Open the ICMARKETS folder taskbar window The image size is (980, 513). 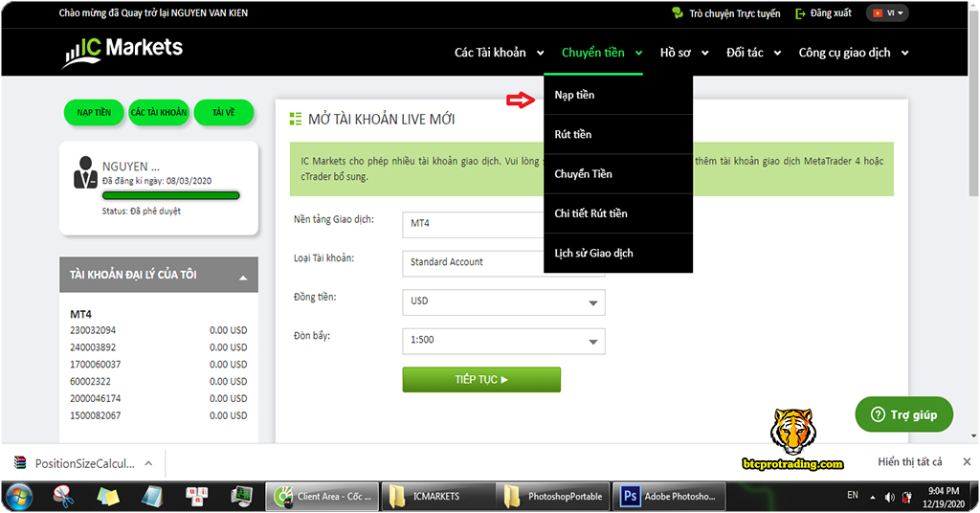coord(437,497)
